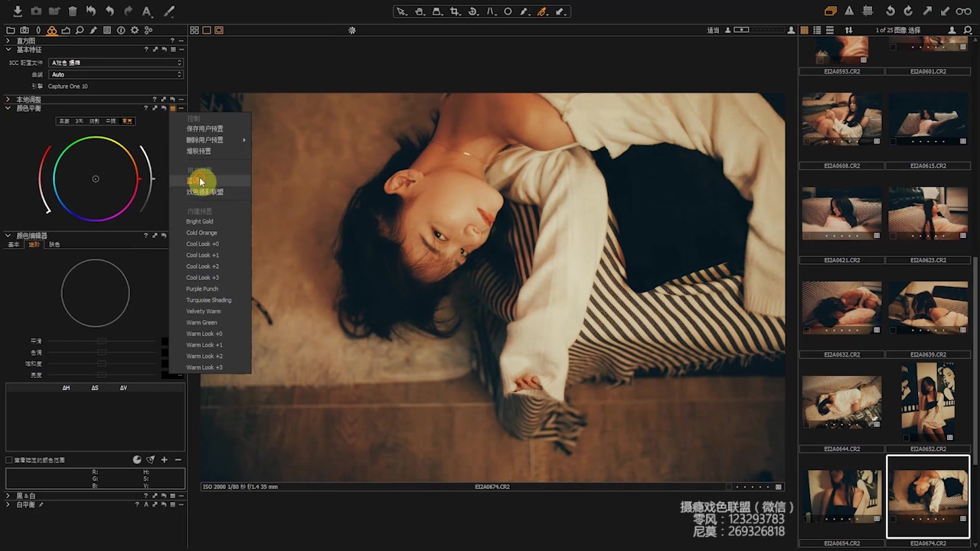
Task: Select thumbnail EI2A0632.CR2
Action: tap(841, 307)
